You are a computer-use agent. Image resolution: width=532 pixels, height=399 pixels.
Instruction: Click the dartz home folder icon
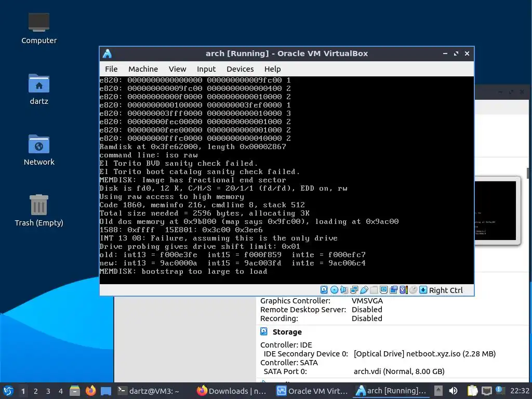click(39, 89)
